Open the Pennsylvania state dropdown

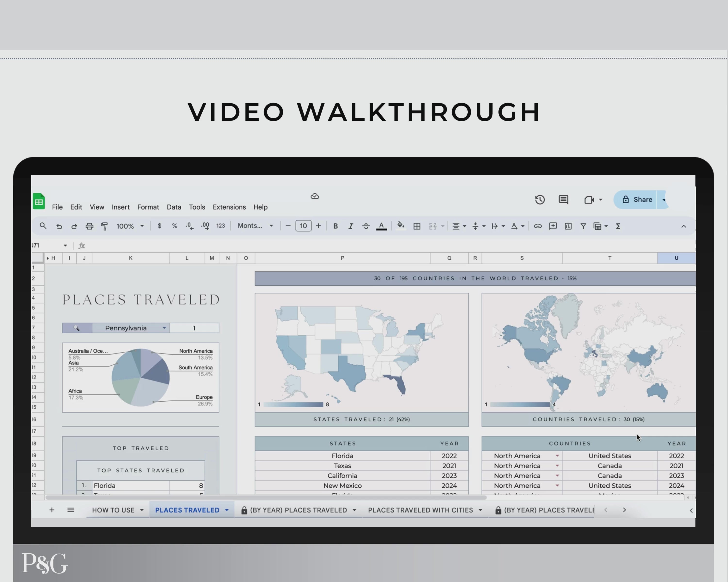tap(164, 328)
